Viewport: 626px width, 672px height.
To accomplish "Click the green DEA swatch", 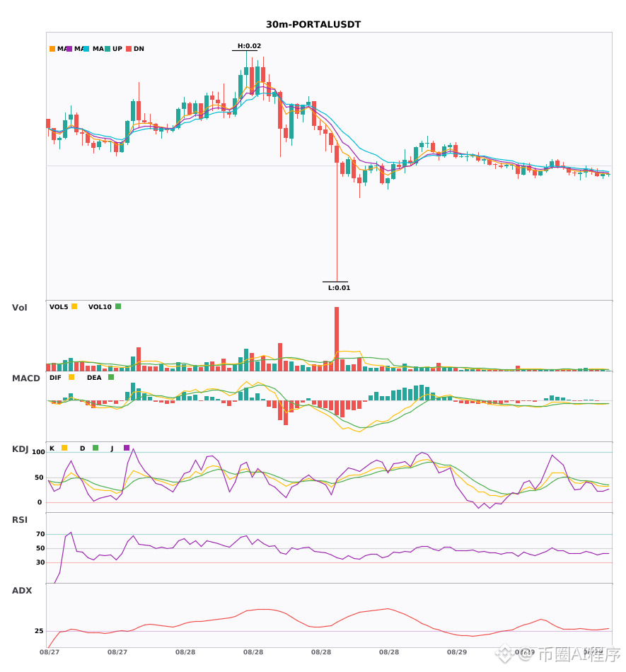I will pos(111,377).
